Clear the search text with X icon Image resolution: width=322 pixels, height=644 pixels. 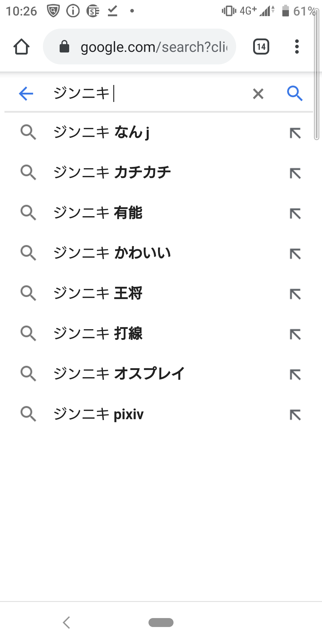[x=258, y=94]
